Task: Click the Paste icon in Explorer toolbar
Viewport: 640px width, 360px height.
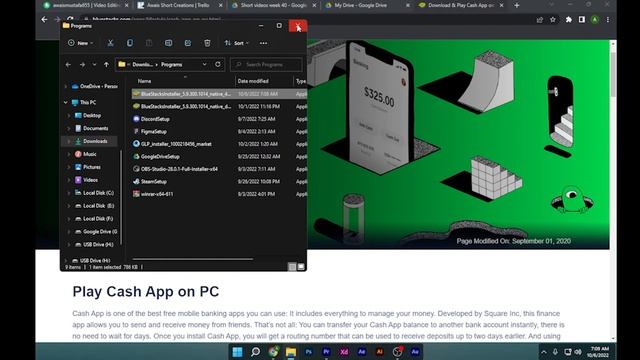Action: tap(149, 43)
